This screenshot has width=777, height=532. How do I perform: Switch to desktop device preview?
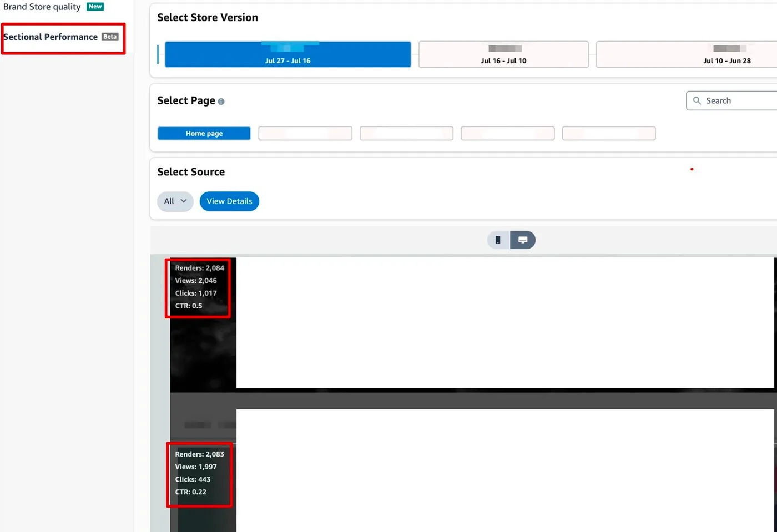click(x=523, y=240)
